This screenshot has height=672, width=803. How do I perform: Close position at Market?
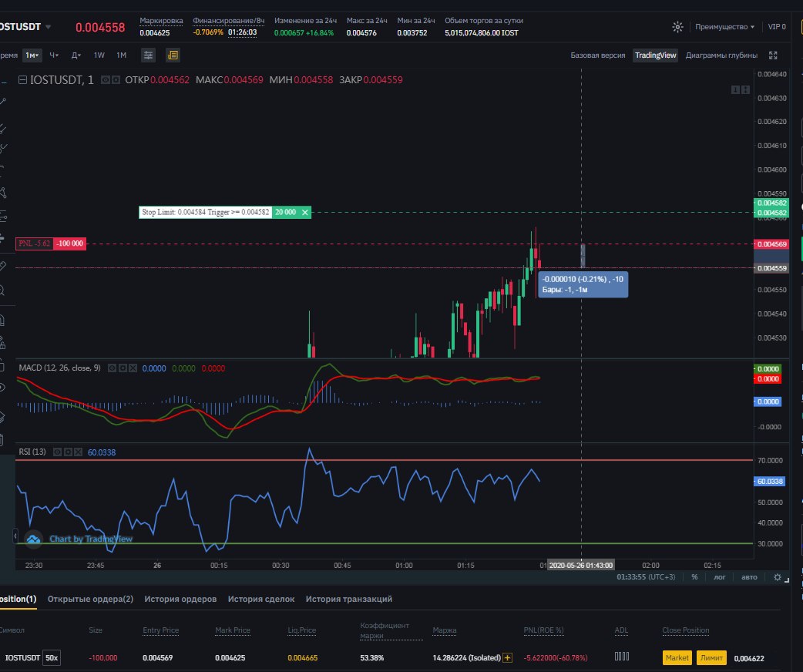click(677, 657)
